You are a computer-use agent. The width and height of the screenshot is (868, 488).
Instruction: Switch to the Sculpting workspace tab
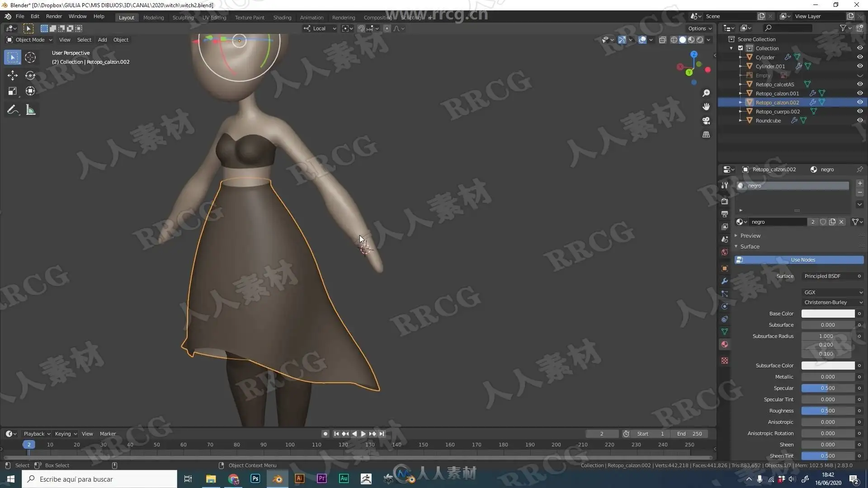(x=183, y=17)
